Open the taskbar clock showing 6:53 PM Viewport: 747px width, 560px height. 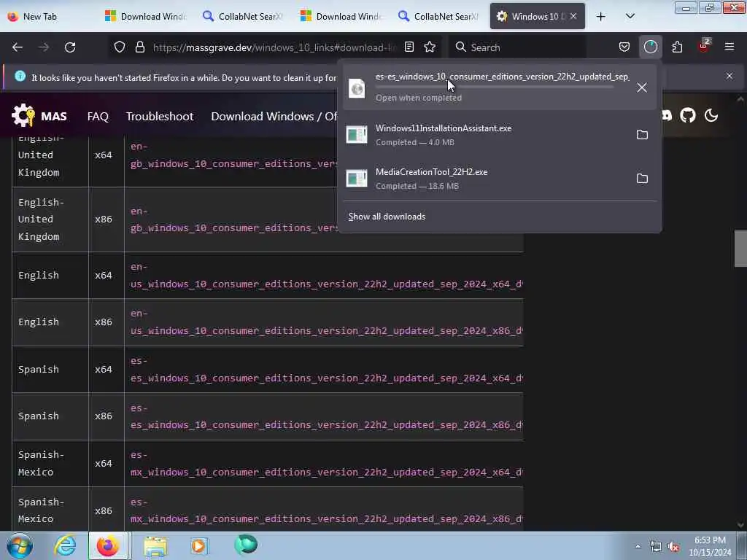point(710,546)
